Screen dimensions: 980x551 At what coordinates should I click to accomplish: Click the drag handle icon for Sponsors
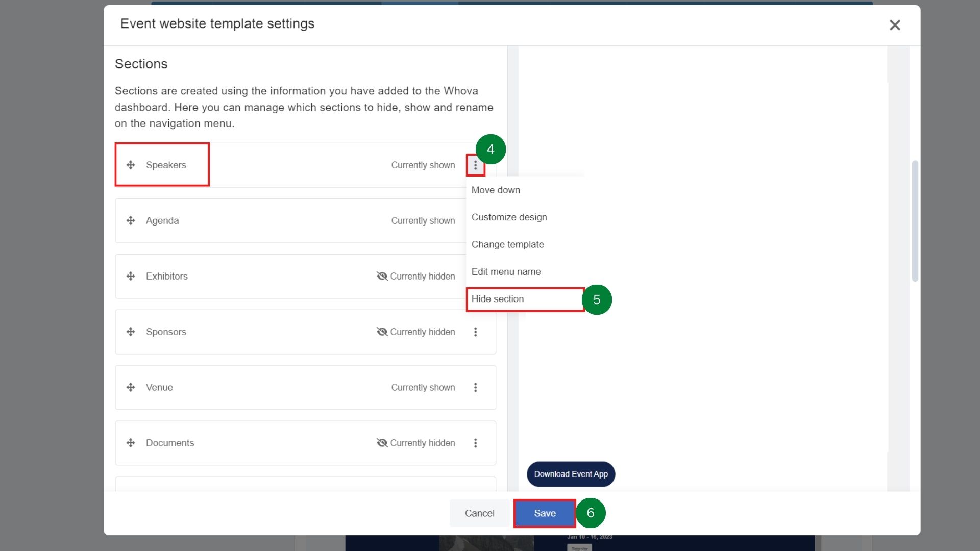(x=131, y=332)
